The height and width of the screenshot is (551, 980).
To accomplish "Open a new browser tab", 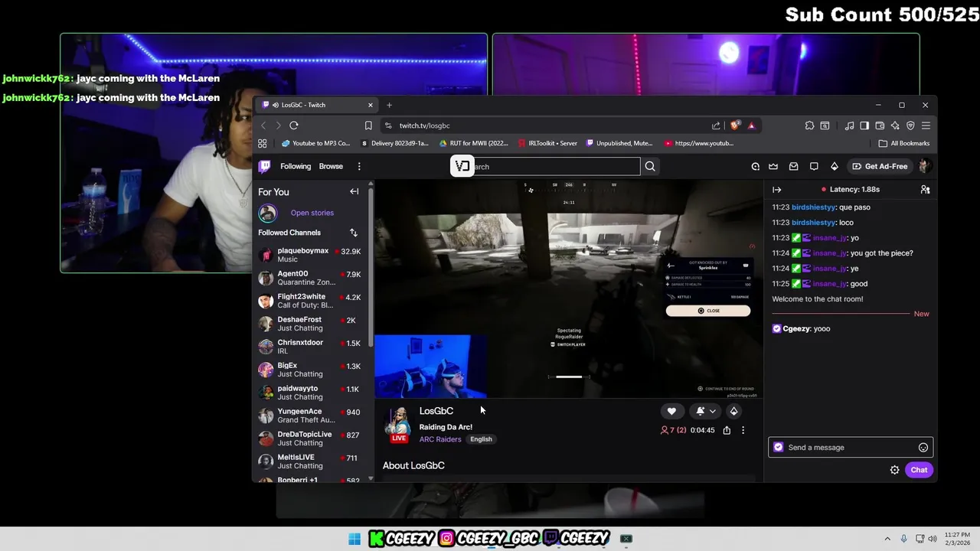I will [x=389, y=105].
